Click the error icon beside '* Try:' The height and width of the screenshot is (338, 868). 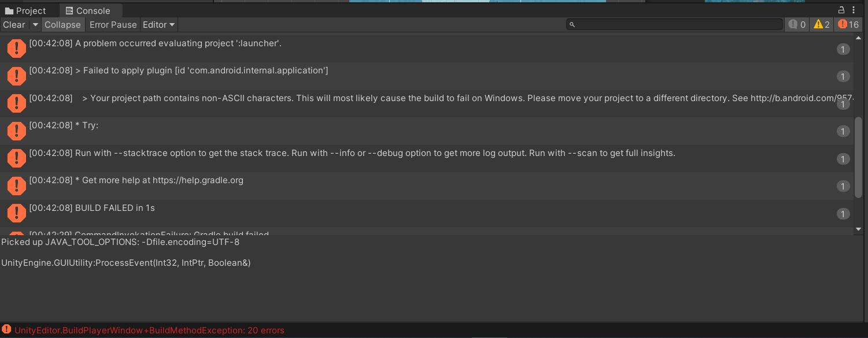click(16, 131)
